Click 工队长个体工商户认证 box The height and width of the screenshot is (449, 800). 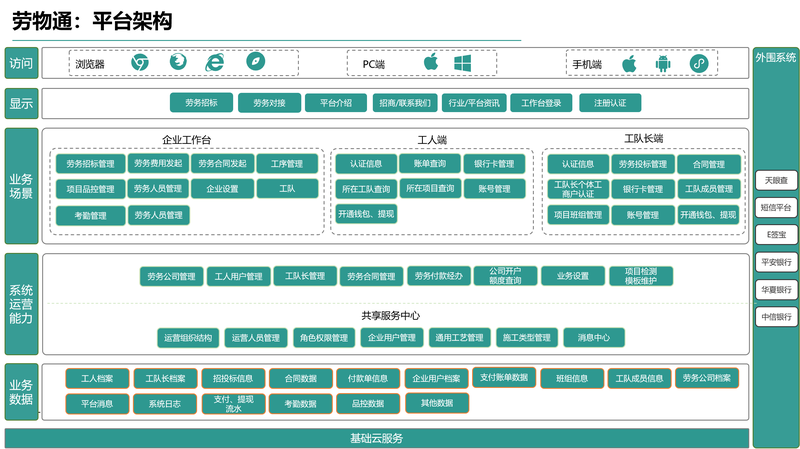tap(578, 189)
